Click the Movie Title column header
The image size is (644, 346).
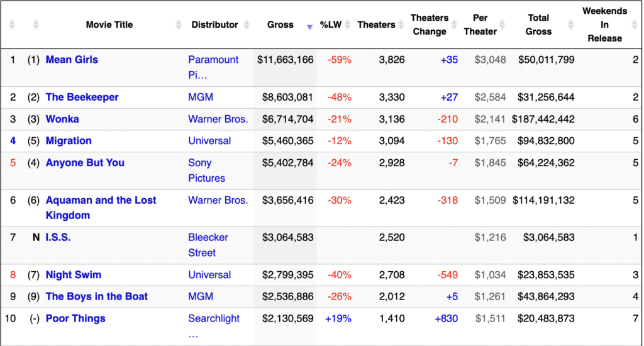click(109, 25)
